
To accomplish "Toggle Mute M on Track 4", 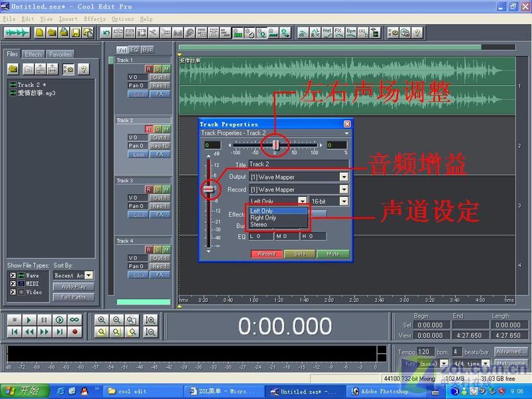I will coord(166,250).
